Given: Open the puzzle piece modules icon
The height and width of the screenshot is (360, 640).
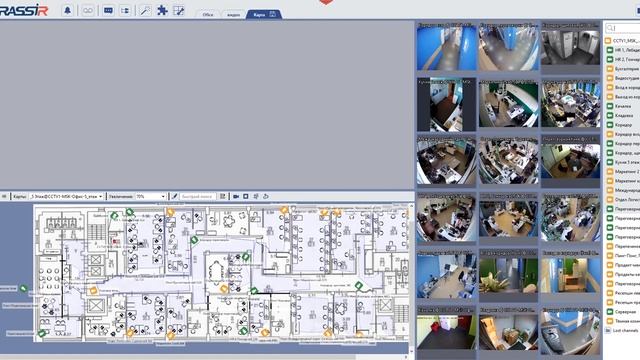Looking at the screenshot, I should pyautogui.click(x=162, y=11).
